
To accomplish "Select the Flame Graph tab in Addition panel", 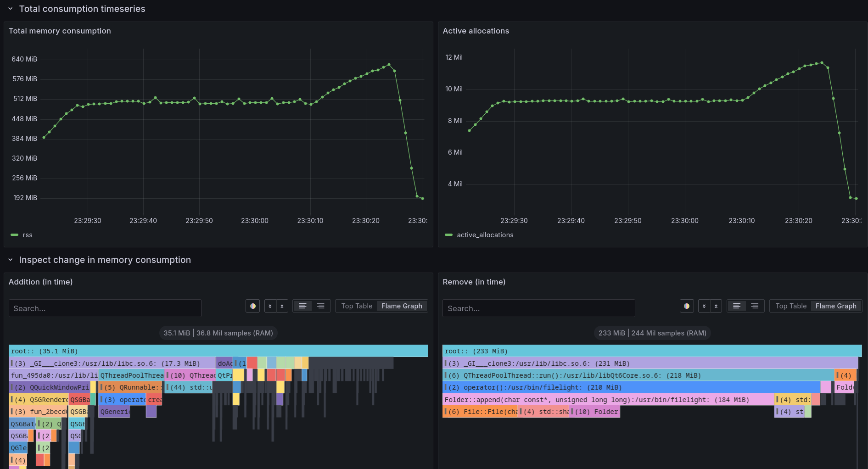I will [402, 306].
